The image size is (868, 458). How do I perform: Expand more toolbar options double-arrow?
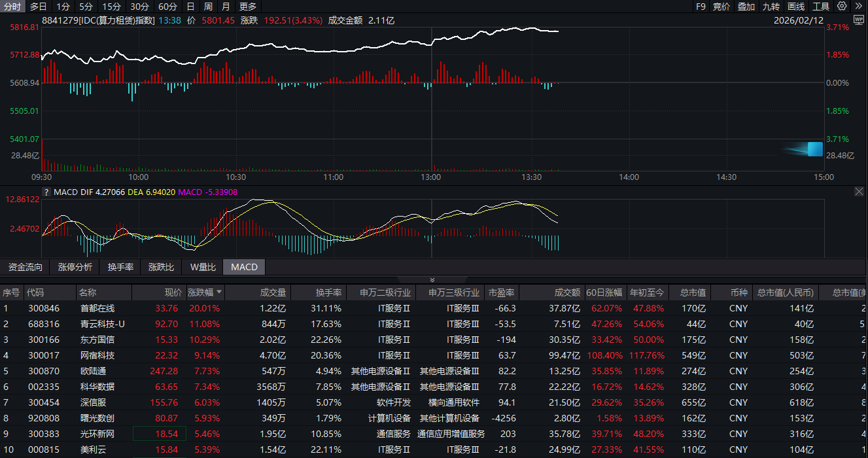pos(859,7)
